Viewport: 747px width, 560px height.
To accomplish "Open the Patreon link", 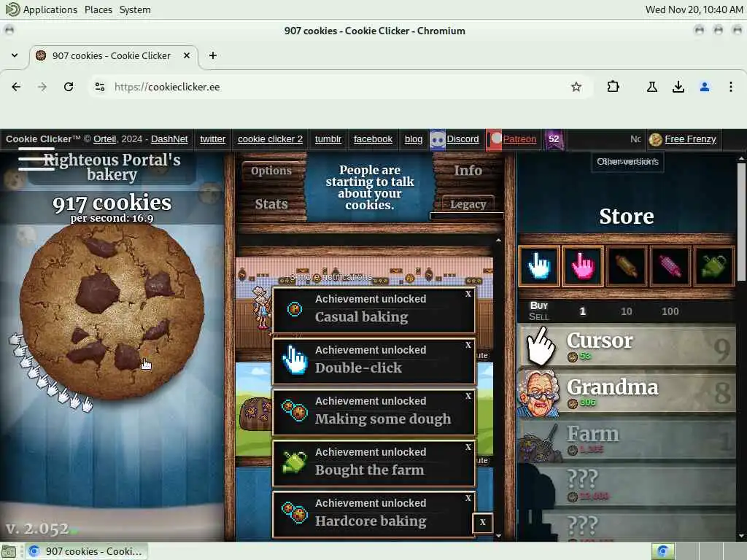I will (x=519, y=139).
